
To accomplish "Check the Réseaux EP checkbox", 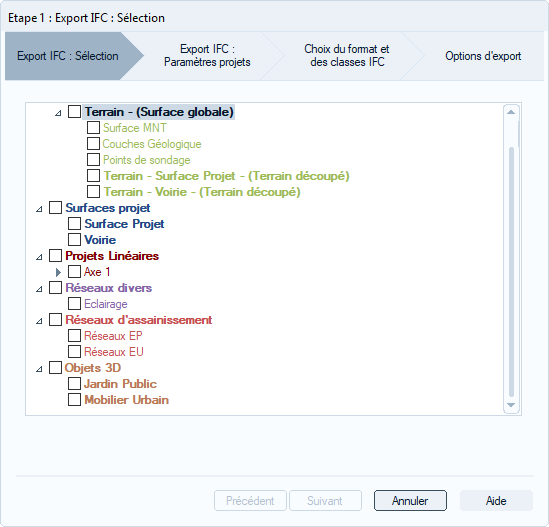I will 74,336.
